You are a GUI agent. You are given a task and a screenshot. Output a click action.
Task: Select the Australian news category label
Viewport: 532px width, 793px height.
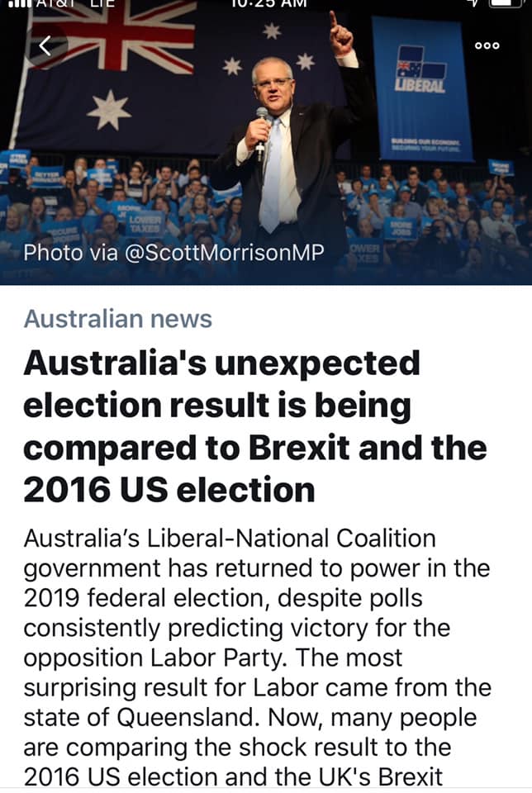117,319
